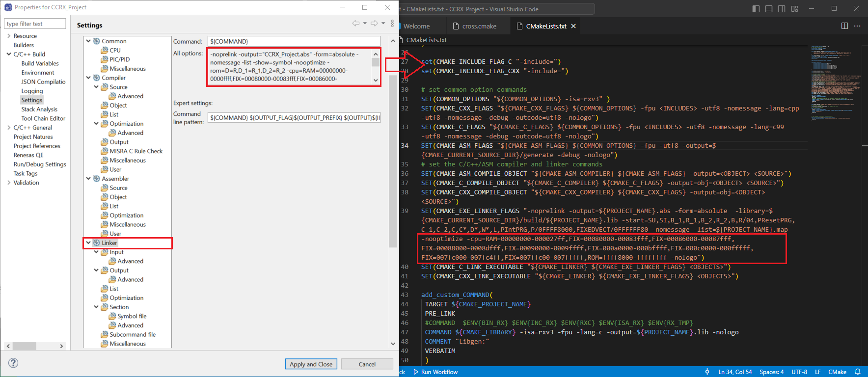Select the Subcommand file tree item
Image resolution: width=868 pixels, height=377 pixels.
click(133, 334)
